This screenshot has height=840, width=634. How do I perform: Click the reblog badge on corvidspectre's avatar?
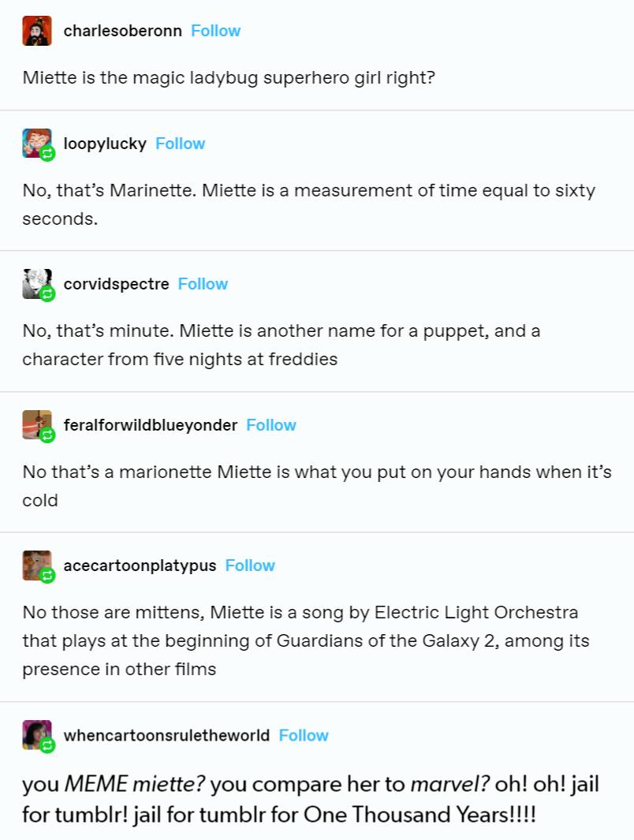tap(47, 295)
